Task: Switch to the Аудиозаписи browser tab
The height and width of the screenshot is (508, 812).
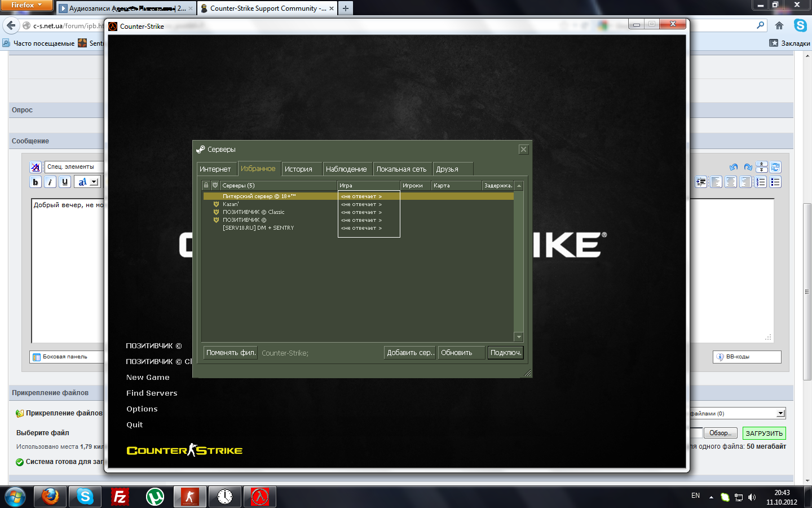Action: (x=126, y=8)
